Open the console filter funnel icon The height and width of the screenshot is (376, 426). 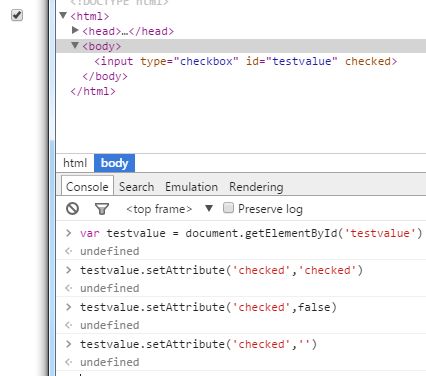[102, 209]
